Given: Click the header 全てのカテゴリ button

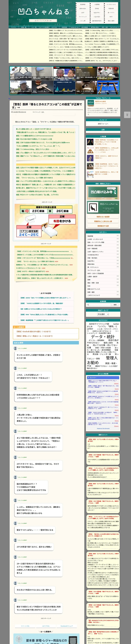Looking at the screenshot, I should click(x=97, y=21).
